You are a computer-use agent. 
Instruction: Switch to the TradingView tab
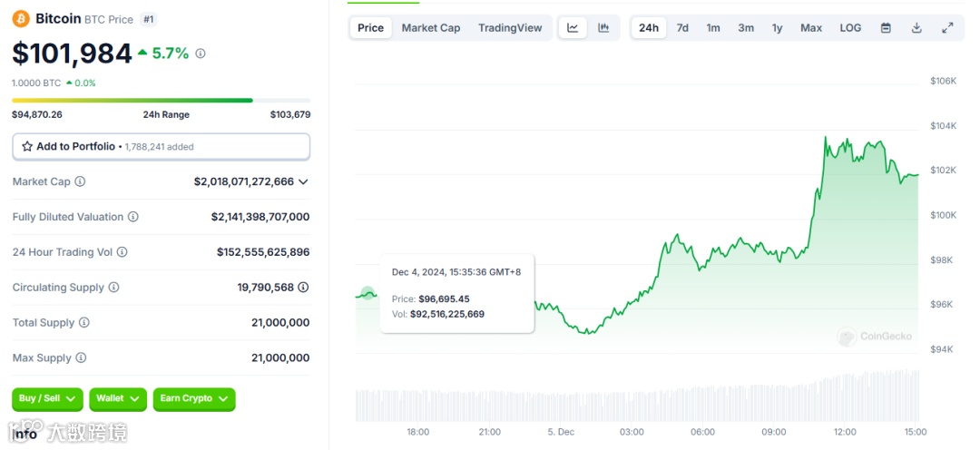[510, 28]
